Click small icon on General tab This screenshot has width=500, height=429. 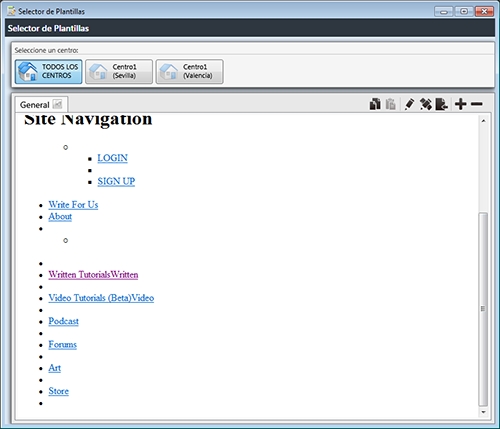coord(57,104)
